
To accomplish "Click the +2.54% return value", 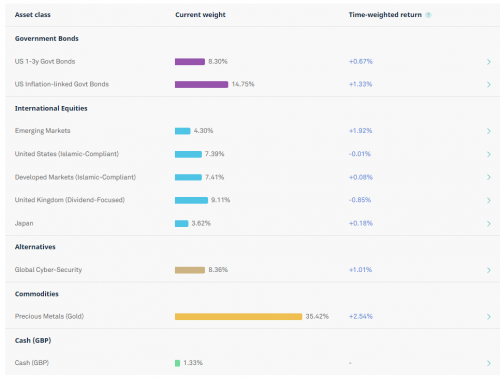I will (x=361, y=316).
